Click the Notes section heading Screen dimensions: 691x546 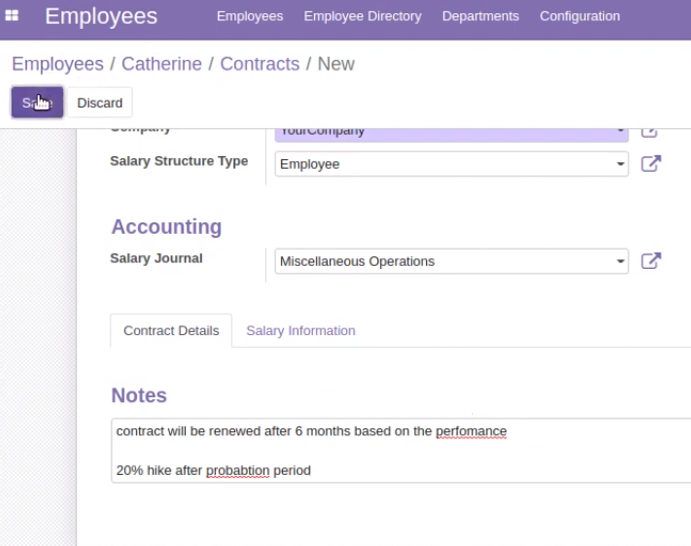pyautogui.click(x=139, y=395)
